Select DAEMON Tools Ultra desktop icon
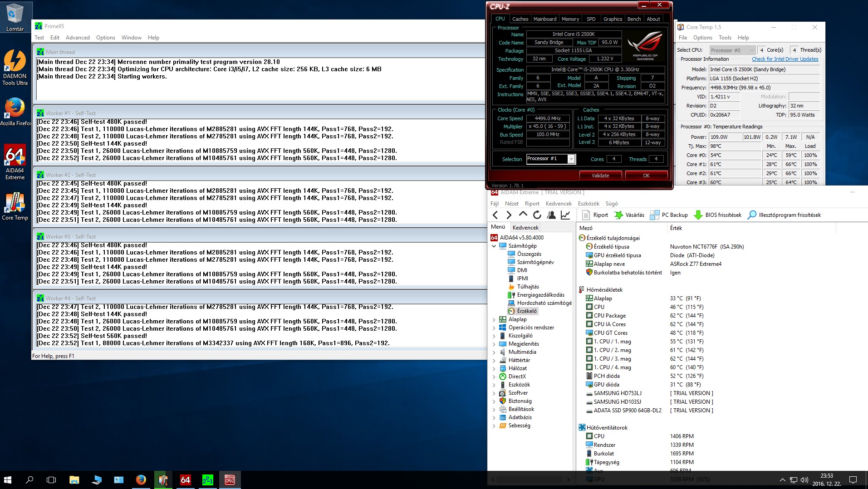This screenshot has height=489, width=868. 15,67
